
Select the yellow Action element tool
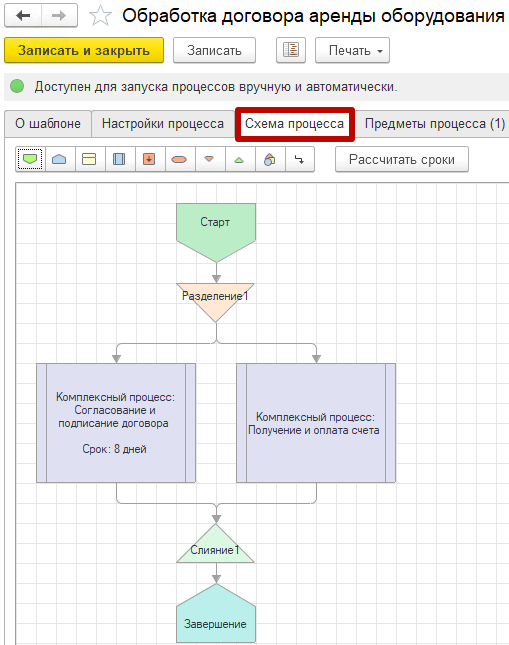[89, 159]
